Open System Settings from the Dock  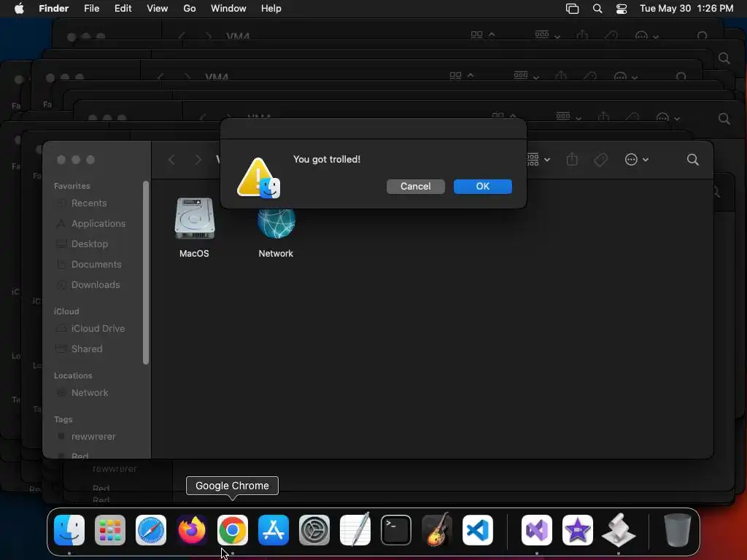click(x=314, y=530)
